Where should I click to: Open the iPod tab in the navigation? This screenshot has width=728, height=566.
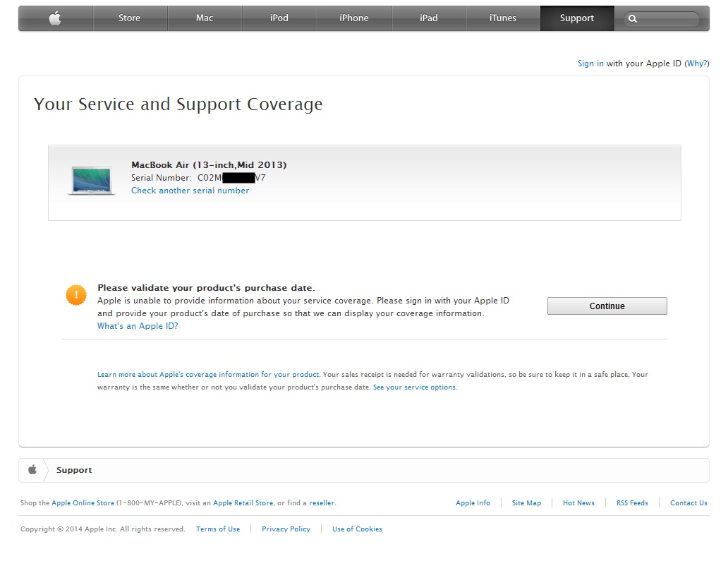pyautogui.click(x=279, y=18)
